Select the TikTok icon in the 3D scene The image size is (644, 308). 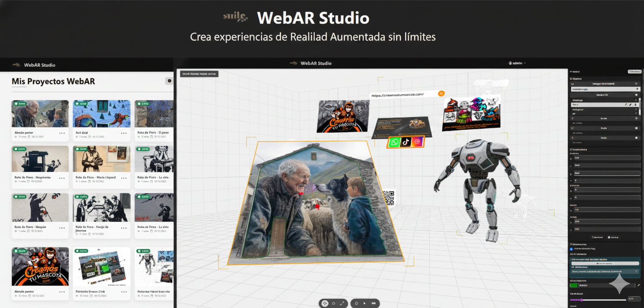(x=406, y=142)
